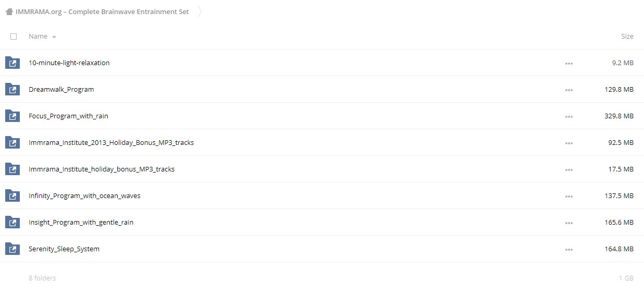The width and height of the screenshot is (644, 294).
Task: Click the folder icon beside Focus_Program_with_rain
Action: (x=13, y=116)
